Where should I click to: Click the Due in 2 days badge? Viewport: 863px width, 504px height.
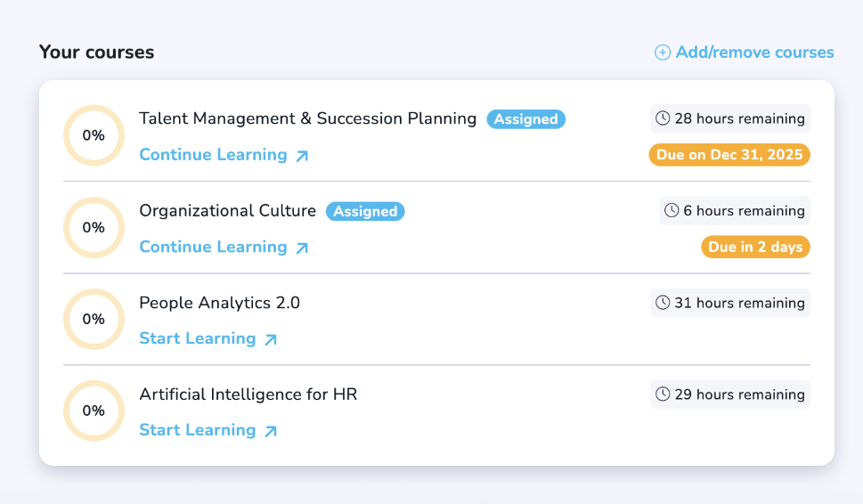[x=755, y=247]
